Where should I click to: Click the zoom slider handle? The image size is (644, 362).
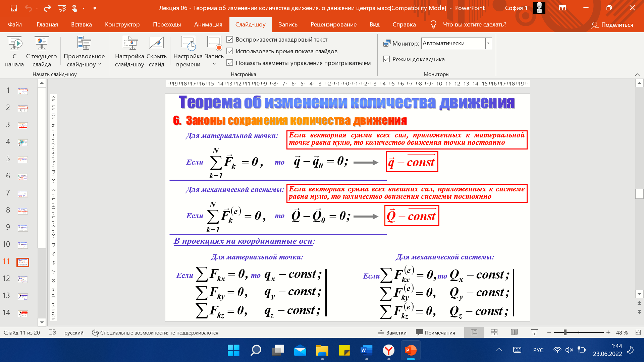click(565, 333)
